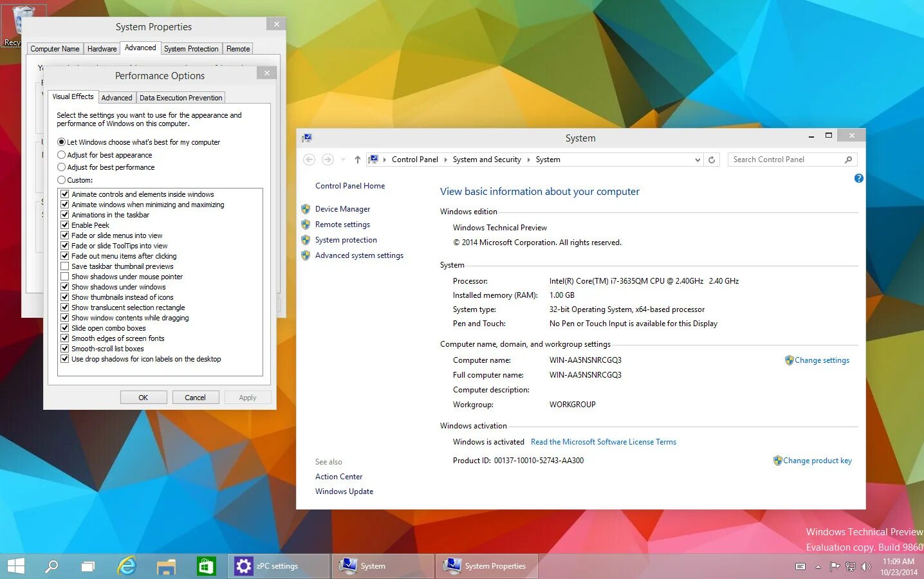Click the computer icon in address bar
The width and height of the screenshot is (924, 579).
coord(373,160)
